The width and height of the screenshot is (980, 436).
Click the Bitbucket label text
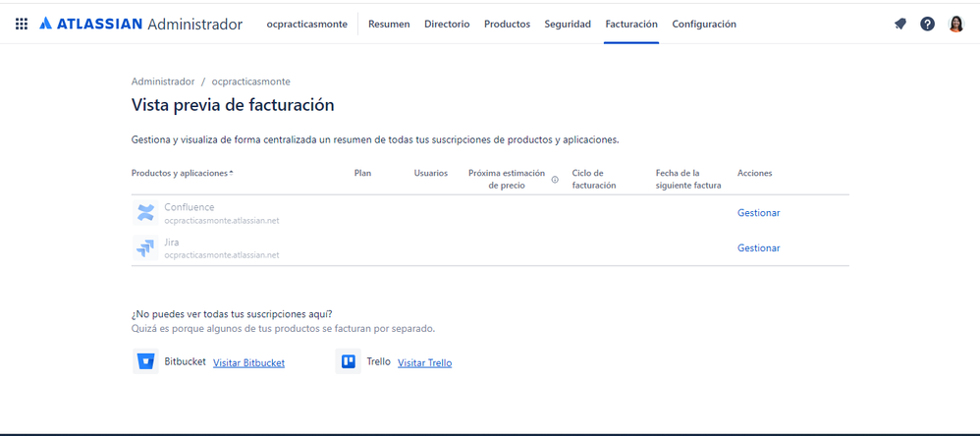tap(185, 361)
